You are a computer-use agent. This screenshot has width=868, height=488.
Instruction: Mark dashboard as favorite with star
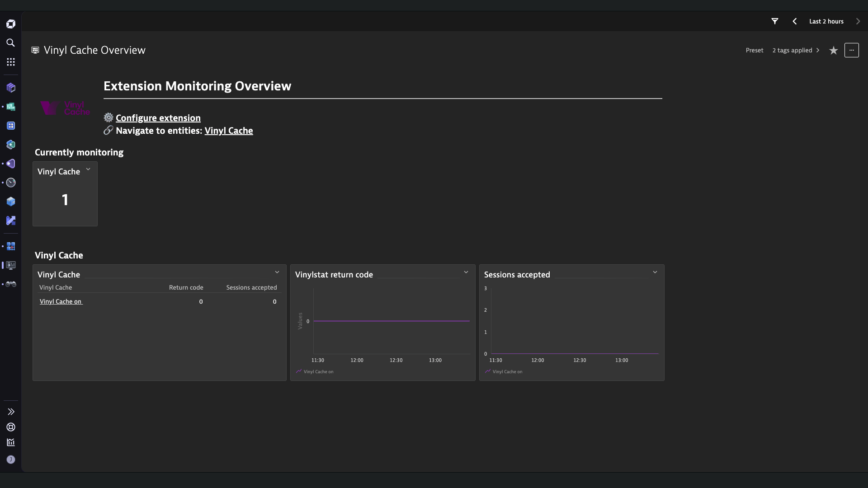(834, 50)
